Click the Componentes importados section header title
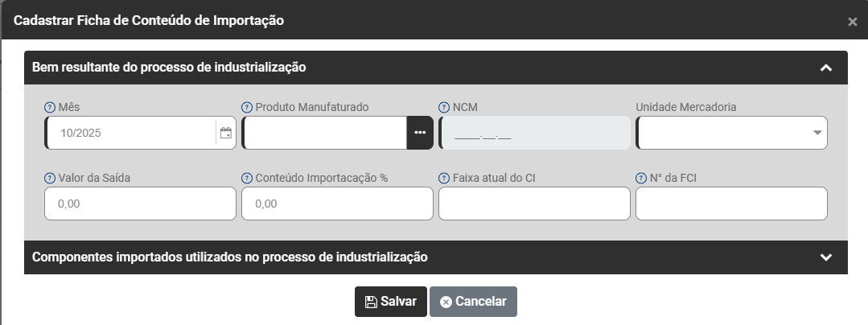This screenshot has width=868, height=325. tap(230, 257)
